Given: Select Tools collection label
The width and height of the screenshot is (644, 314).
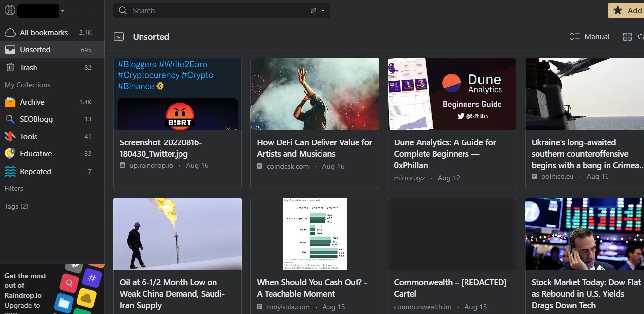Looking at the screenshot, I should pyautogui.click(x=28, y=137).
